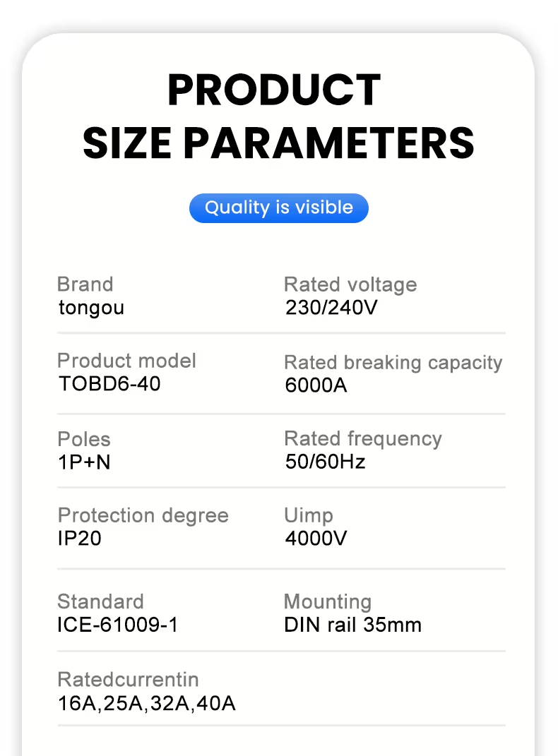Image resolution: width=558 pixels, height=756 pixels.
Task: Select the IP20 protection value
Action: 79,539
